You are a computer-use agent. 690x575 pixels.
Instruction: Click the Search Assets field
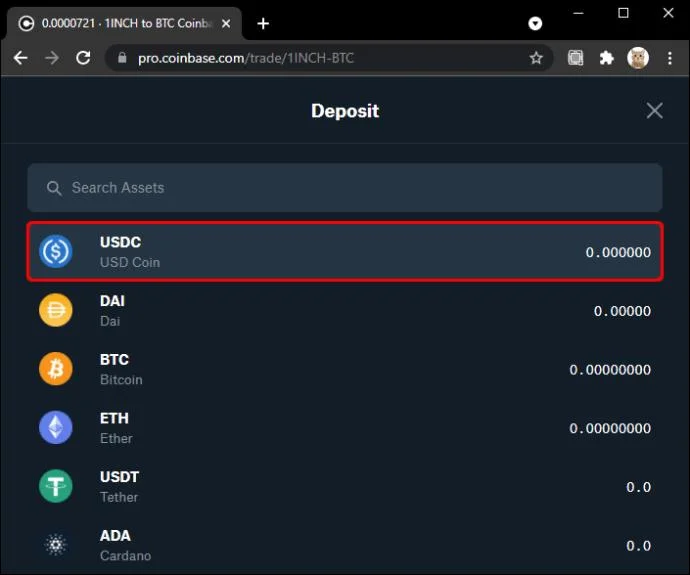[x=345, y=188]
